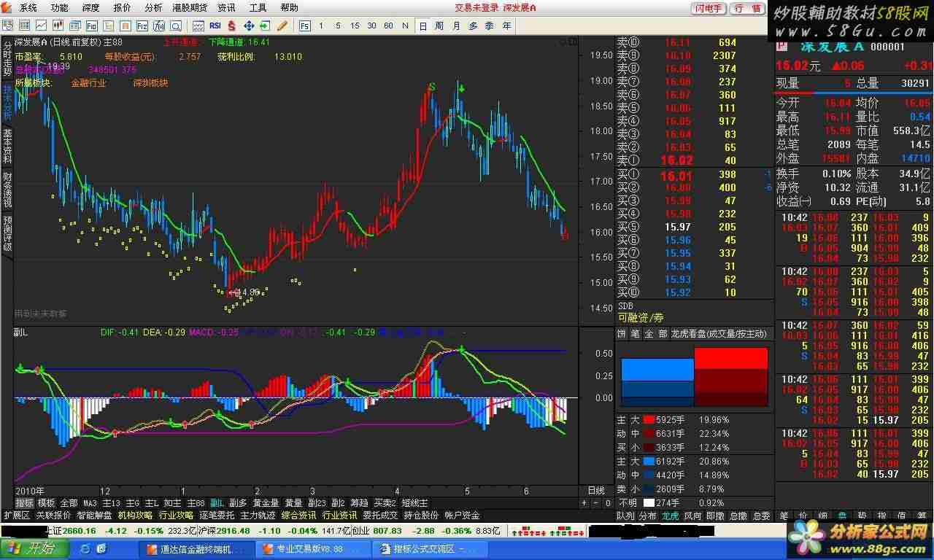Switch to 1-minute period
Image resolution: width=934 pixels, height=560 pixels.
click(x=321, y=26)
